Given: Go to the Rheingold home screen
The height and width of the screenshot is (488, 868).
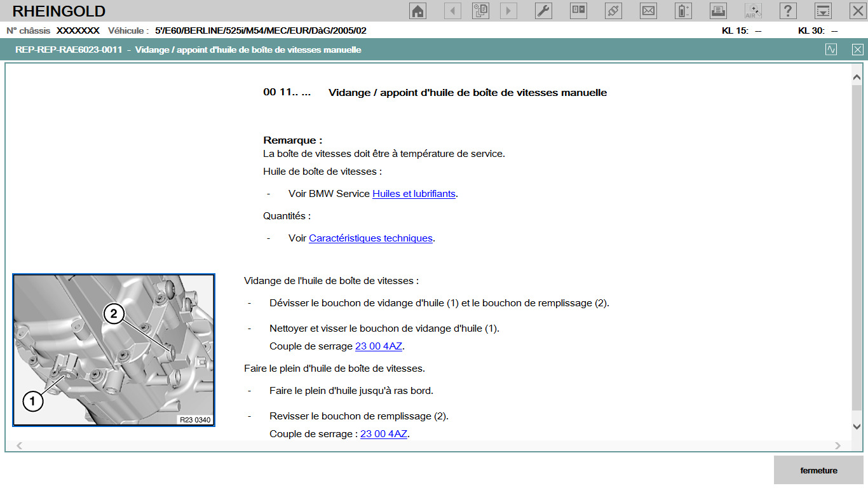Looking at the screenshot, I should (x=418, y=11).
